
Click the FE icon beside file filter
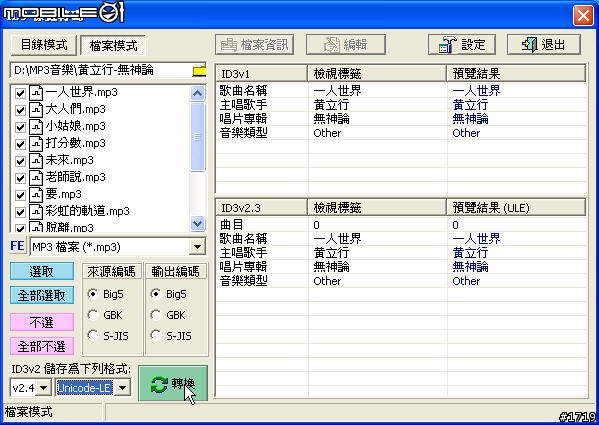(x=18, y=246)
